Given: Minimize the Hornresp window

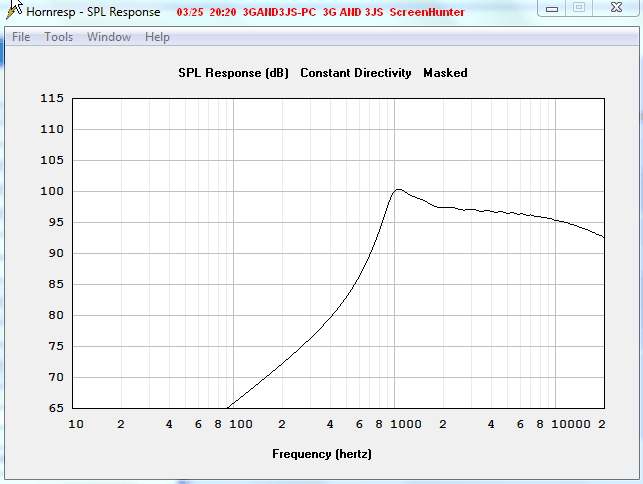Looking at the screenshot, I should point(552,8).
